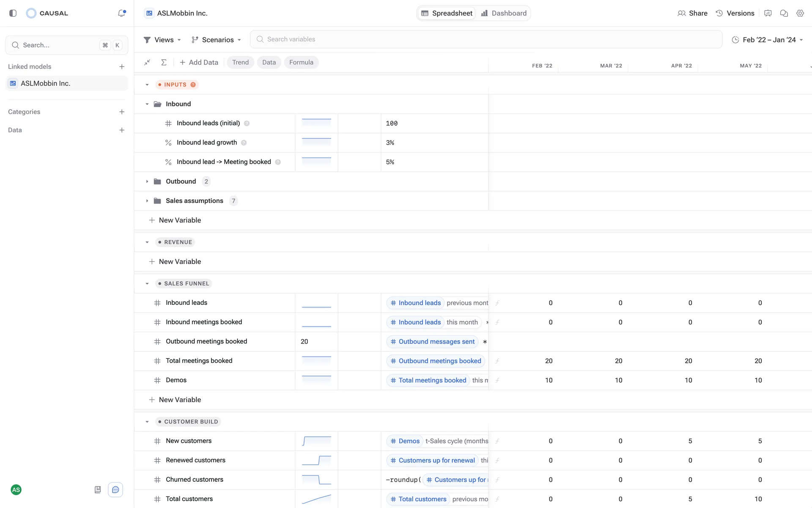Switch to the Dashboard tab
The image size is (812, 508).
(x=504, y=13)
